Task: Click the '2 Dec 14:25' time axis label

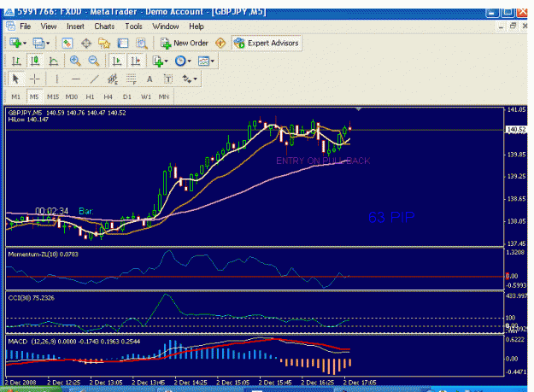Action: pyautogui.click(x=191, y=383)
